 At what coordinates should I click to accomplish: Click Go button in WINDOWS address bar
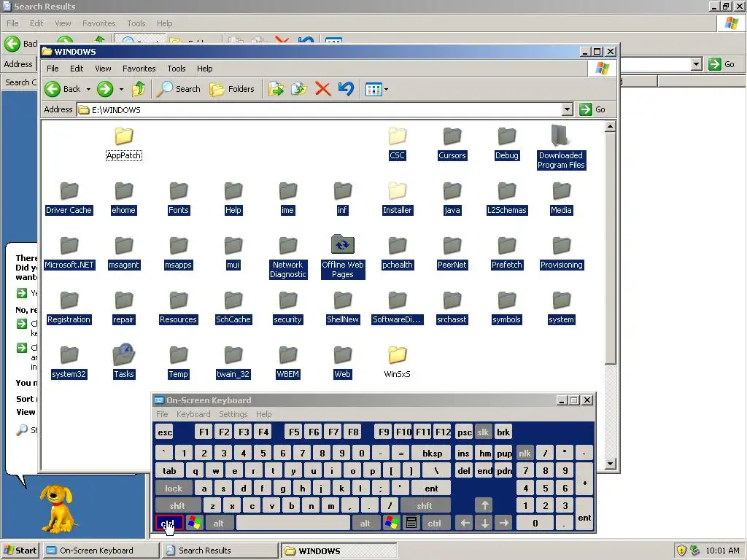coord(592,109)
